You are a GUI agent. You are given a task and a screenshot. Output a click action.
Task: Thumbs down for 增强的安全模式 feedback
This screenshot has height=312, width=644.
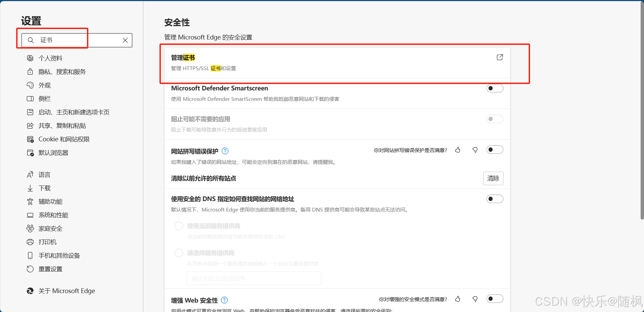pos(475,299)
